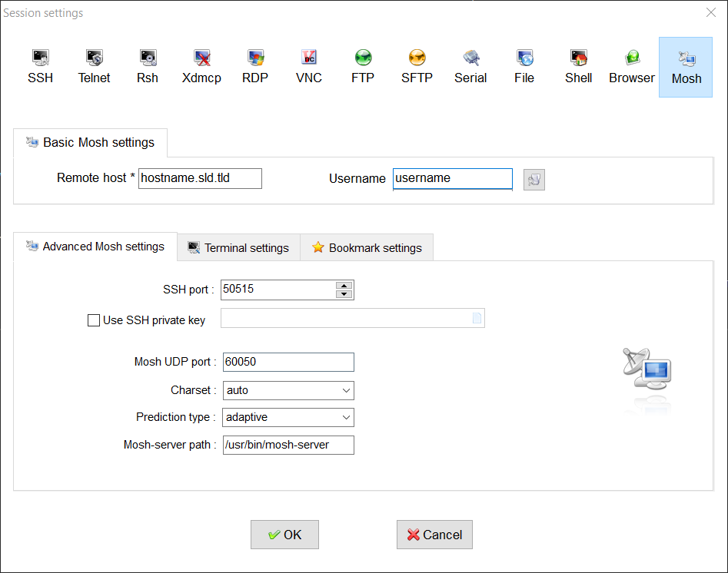Expand the Prediction type dropdown
The height and width of the screenshot is (573, 728).
[345, 417]
